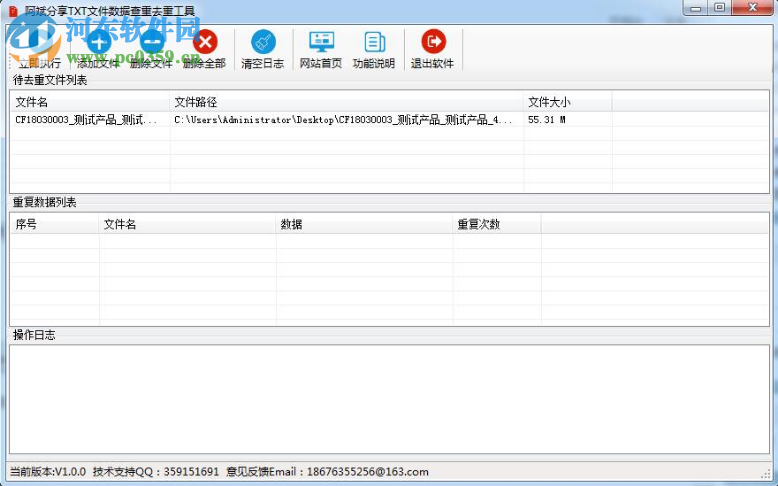This screenshot has width=778, height=486.
Task: Click inside the 操作日志 log text area
Action: [x=389, y=399]
